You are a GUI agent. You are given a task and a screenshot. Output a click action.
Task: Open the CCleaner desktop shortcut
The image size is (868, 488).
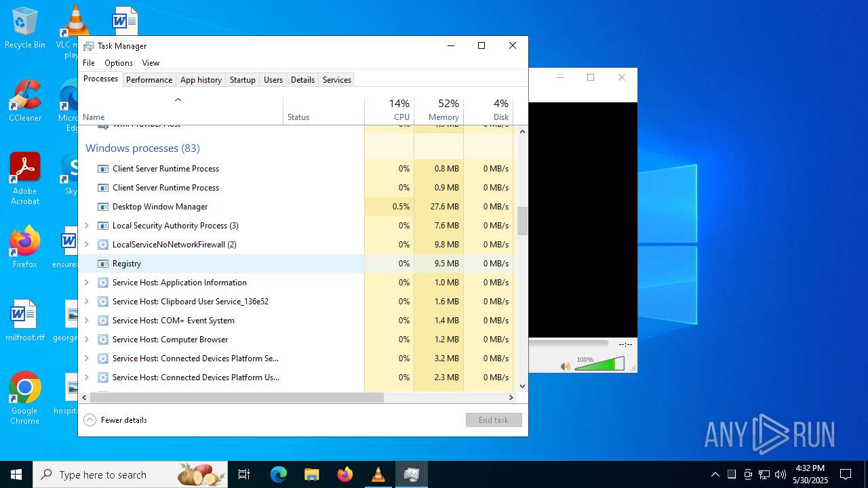[x=24, y=101]
